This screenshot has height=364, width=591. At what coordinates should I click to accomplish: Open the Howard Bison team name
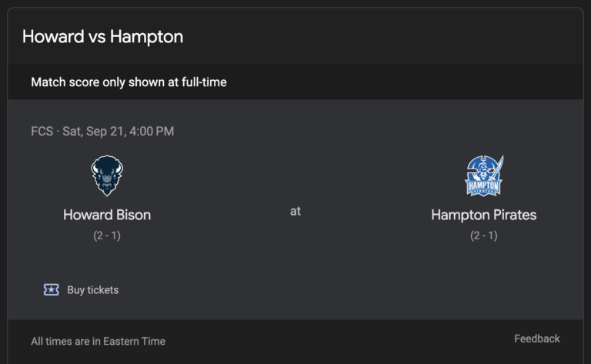point(107,215)
